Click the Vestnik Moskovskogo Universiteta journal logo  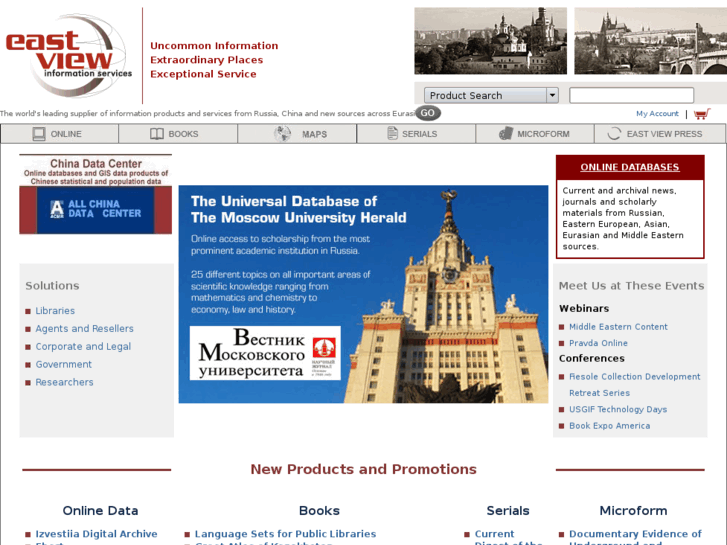coord(265,353)
